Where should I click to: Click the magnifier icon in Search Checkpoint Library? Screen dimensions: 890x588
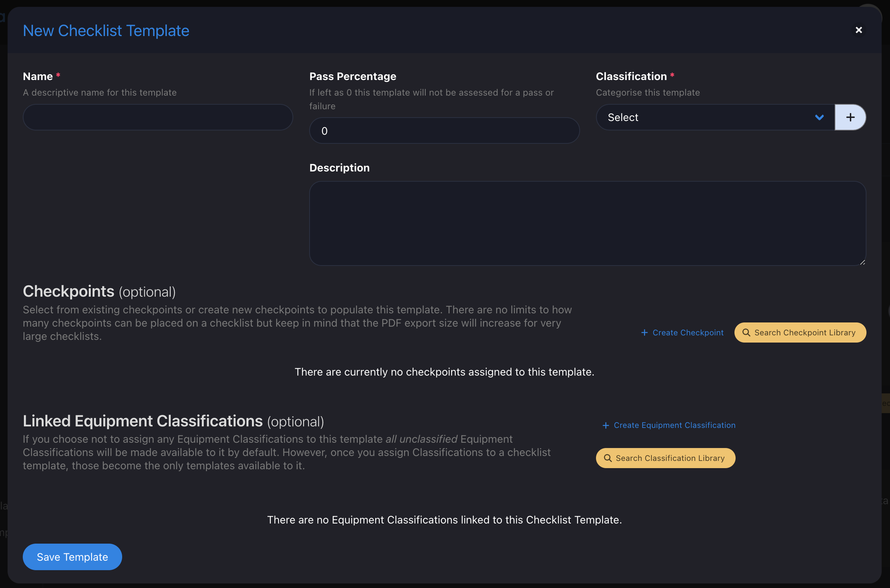click(x=747, y=332)
